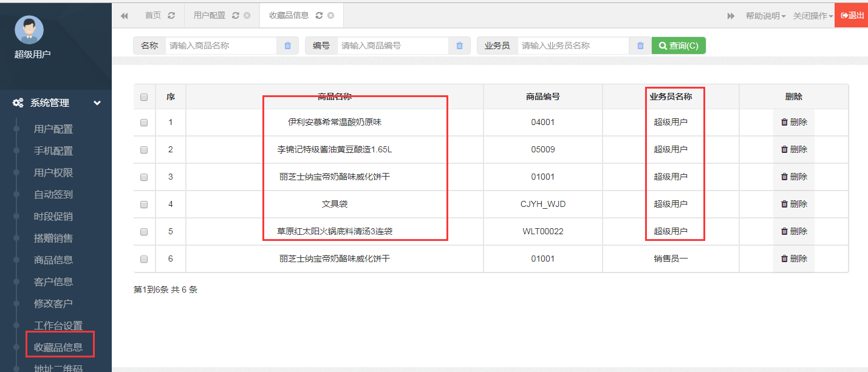Check the checkbox for row 3
This screenshot has height=372, width=868.
[144, 177]
